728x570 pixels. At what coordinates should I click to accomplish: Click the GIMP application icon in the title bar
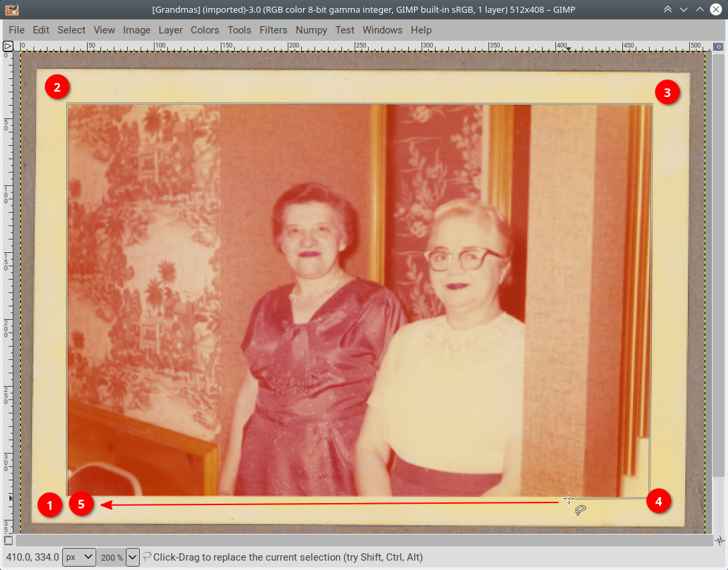coord(11,9)
